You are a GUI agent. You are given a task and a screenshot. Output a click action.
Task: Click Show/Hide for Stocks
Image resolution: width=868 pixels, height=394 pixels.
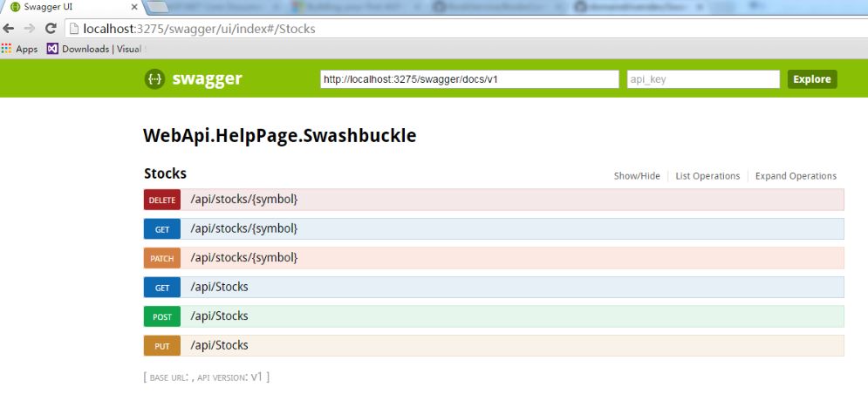coord(637,176)
